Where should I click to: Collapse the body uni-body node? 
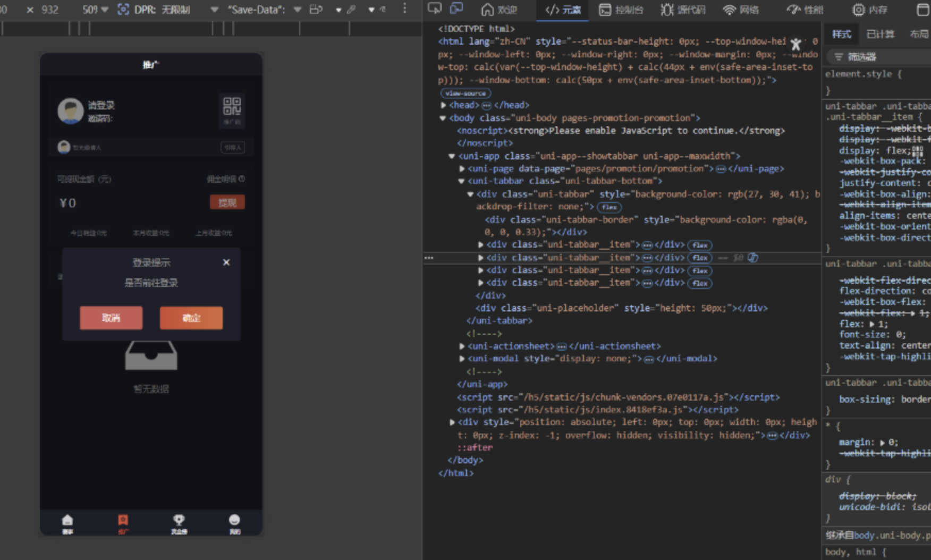(x=443, y=118)
